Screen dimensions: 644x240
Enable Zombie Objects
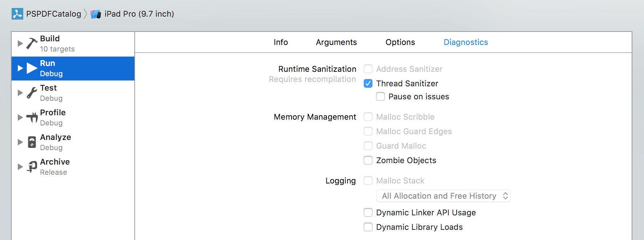(x=368, y=160)
